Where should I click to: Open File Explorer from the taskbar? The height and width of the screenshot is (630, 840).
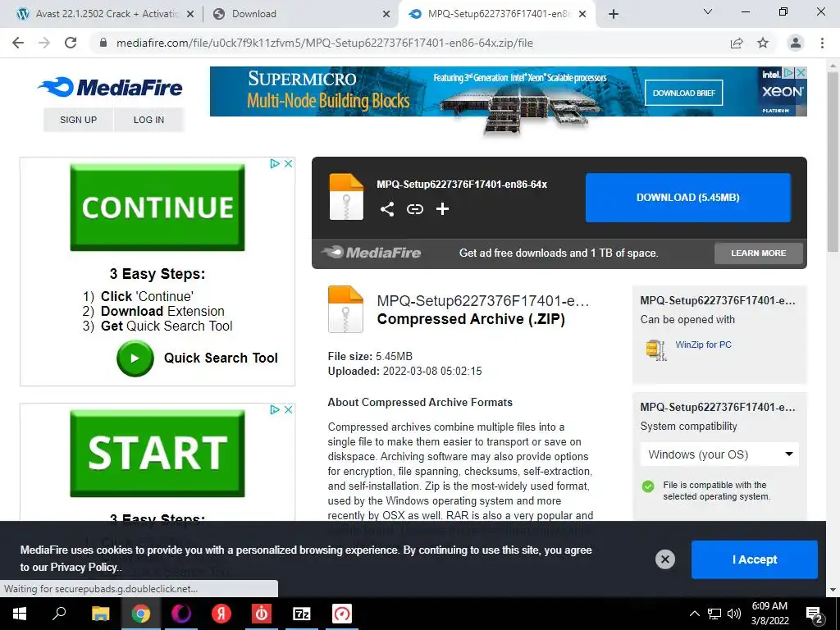(x=100, y=614)
